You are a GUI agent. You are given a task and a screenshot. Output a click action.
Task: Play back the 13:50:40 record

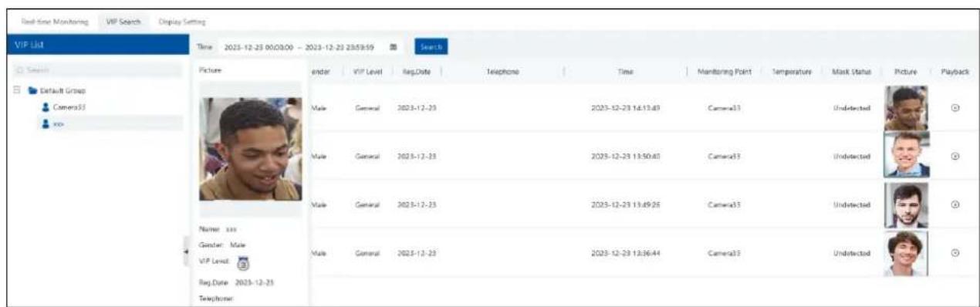pyautogui.click(x=955, y=156)
